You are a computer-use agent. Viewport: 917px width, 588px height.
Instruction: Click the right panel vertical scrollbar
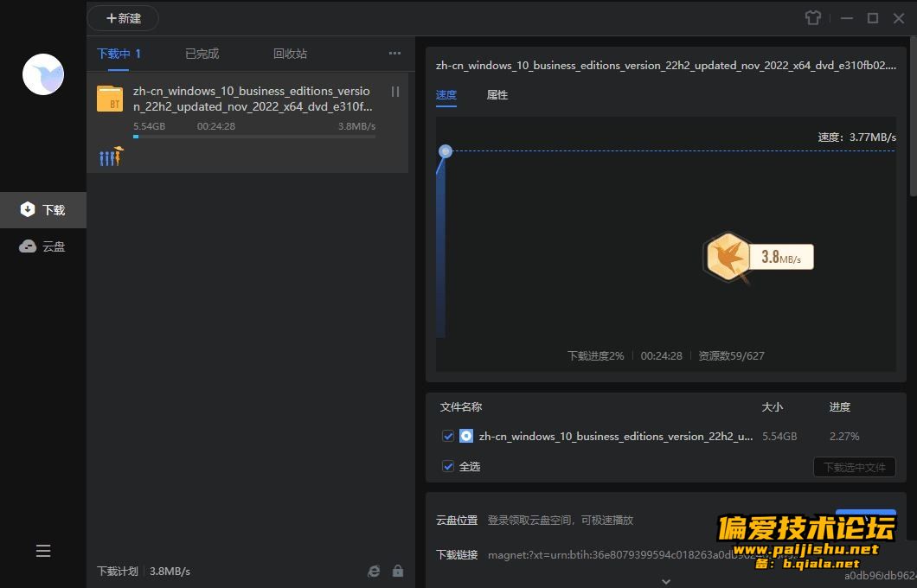coord(913,116)
